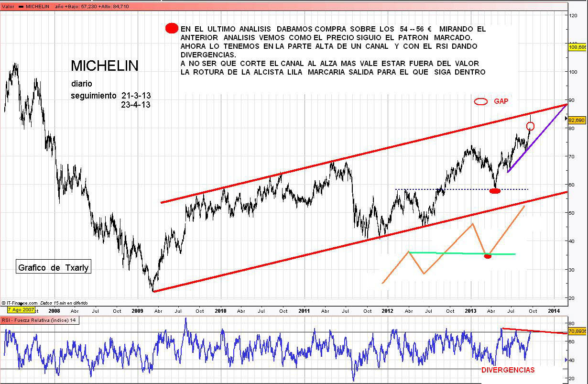
Task: Click the 2012 label on the time axis
Action: click(388, 311)
